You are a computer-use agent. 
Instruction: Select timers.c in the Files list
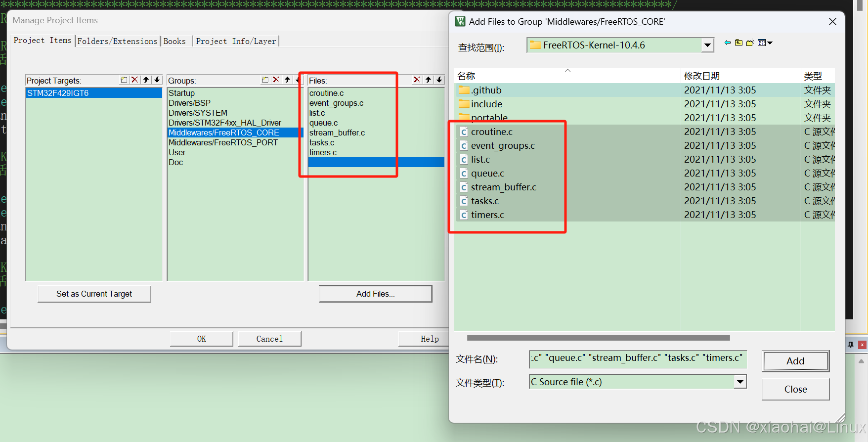pos(323,152)
